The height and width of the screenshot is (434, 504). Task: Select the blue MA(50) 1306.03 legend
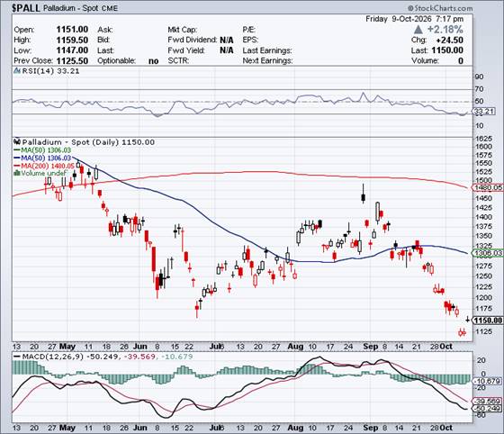(x=42, y=158)
